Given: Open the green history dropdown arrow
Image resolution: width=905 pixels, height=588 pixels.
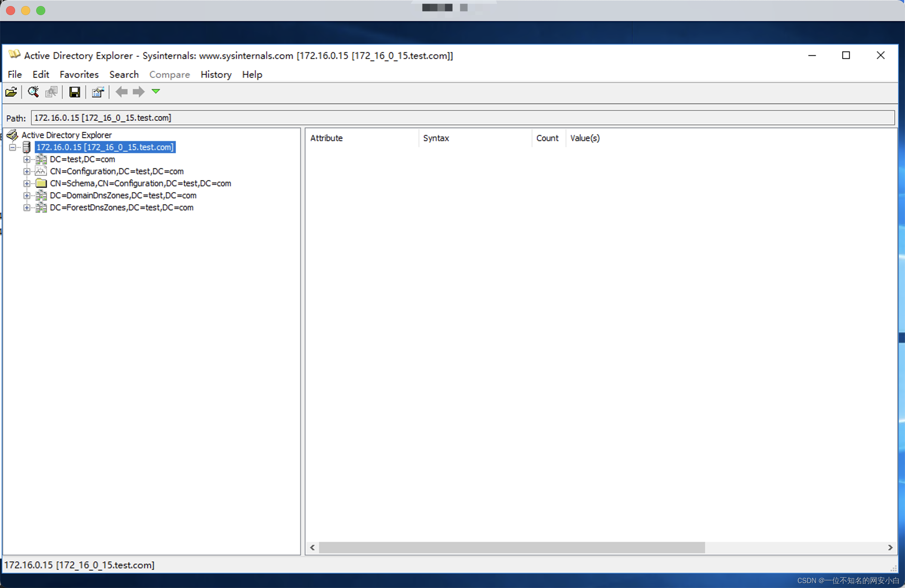Looking at the screenshot, I should click(156, 91).
